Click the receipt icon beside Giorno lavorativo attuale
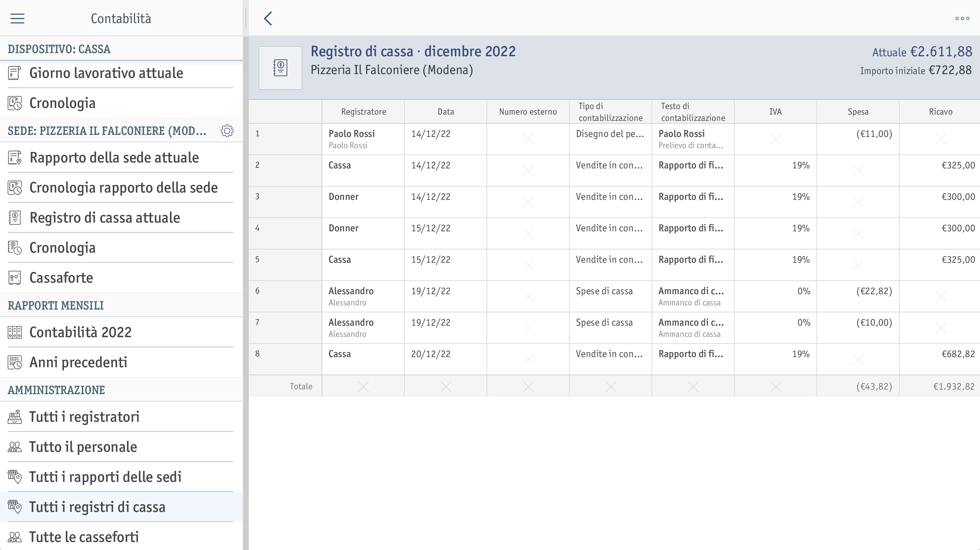 coord(15,73)
